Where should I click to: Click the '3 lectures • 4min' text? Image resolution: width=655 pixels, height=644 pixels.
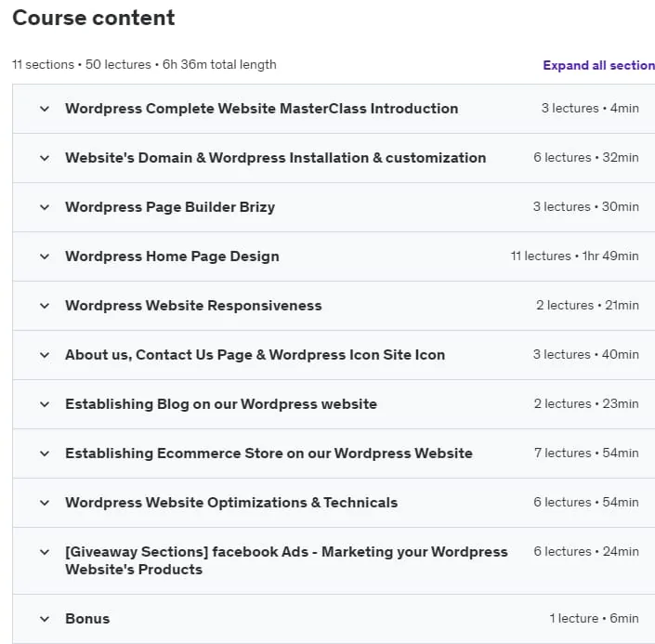point(590,108)
